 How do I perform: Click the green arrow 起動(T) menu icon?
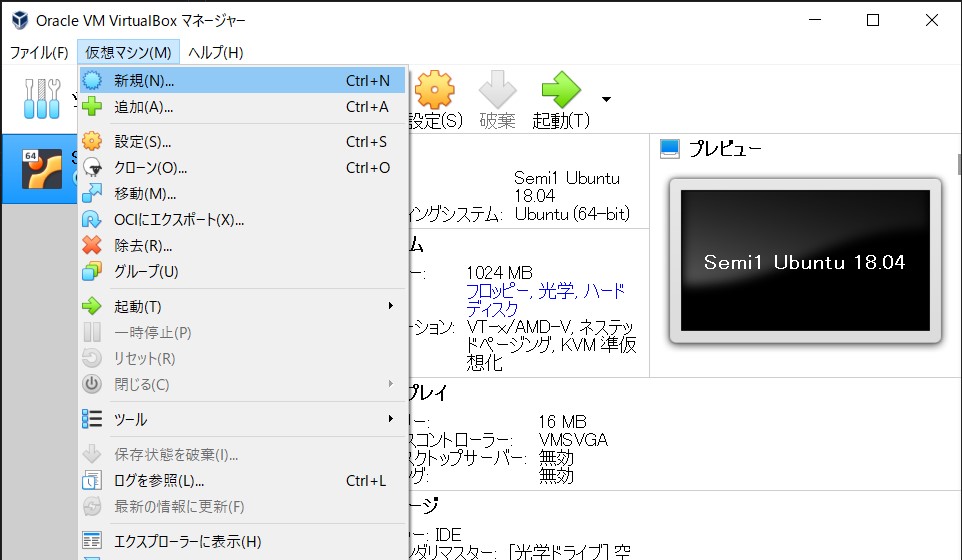[x=92, y=306]
